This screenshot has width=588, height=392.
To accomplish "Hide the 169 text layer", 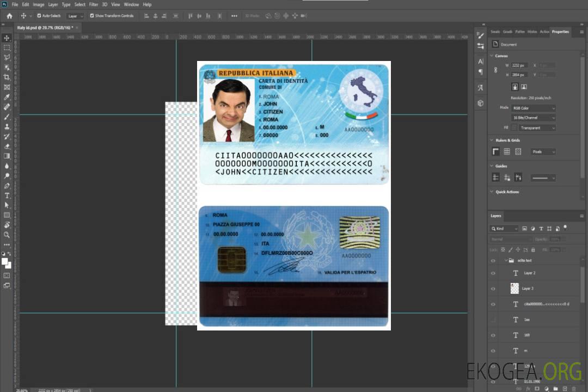I will 493,335.
